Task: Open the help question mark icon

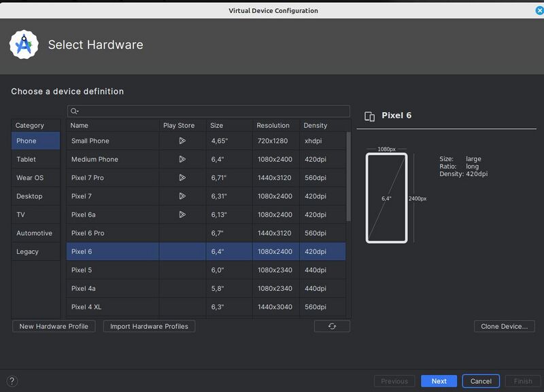Action: 12,381
